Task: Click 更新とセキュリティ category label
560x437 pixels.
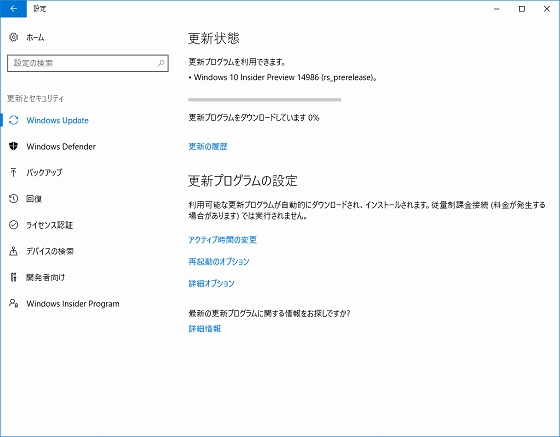Action: point(35,98)
